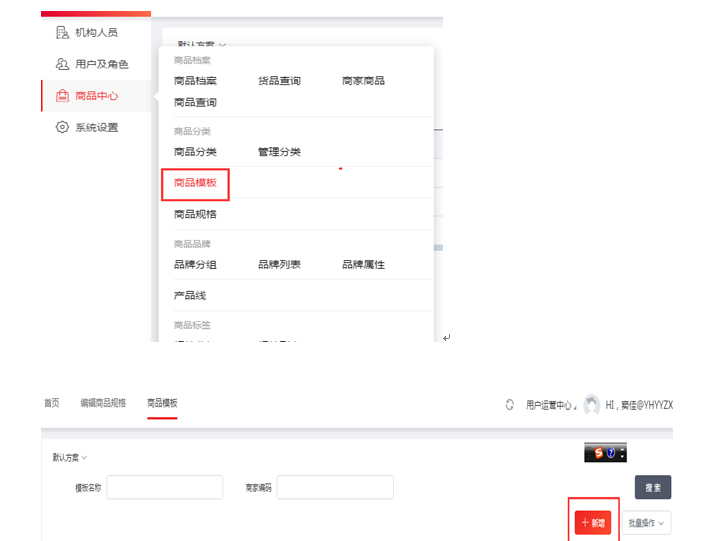Open 产品线 menu entry
This screenshot has width=710, height=541.
(190, 296)
